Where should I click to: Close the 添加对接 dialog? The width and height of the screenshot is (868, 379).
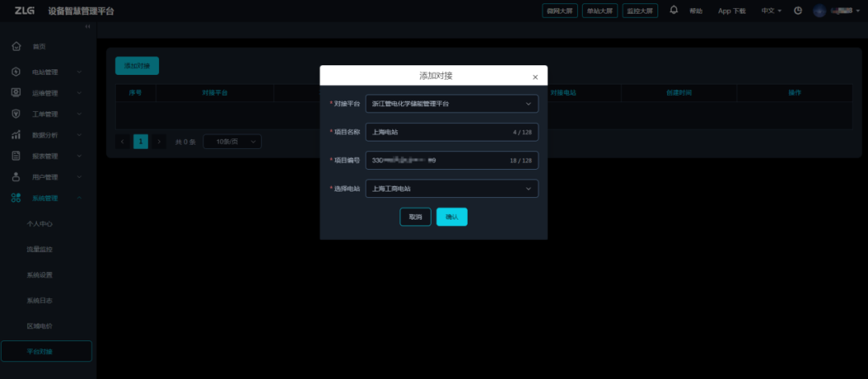click(x=535, y=77)
